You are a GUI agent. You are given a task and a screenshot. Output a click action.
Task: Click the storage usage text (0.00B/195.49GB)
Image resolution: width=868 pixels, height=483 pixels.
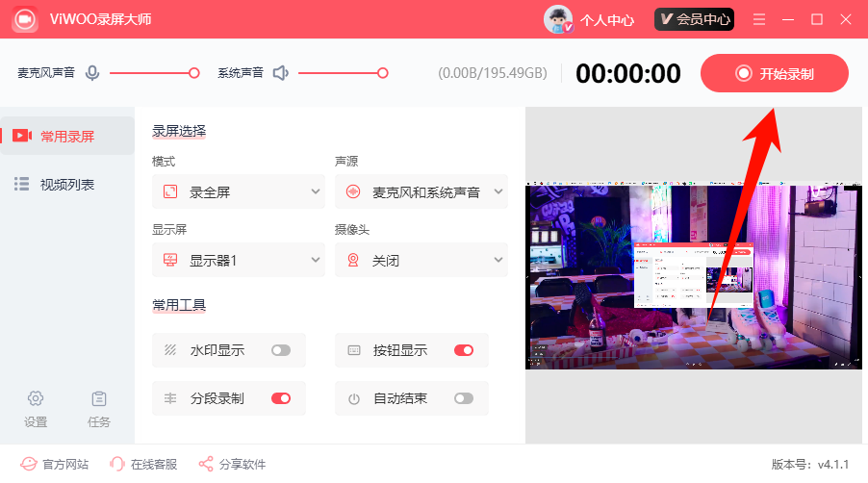tap(493, 73)
